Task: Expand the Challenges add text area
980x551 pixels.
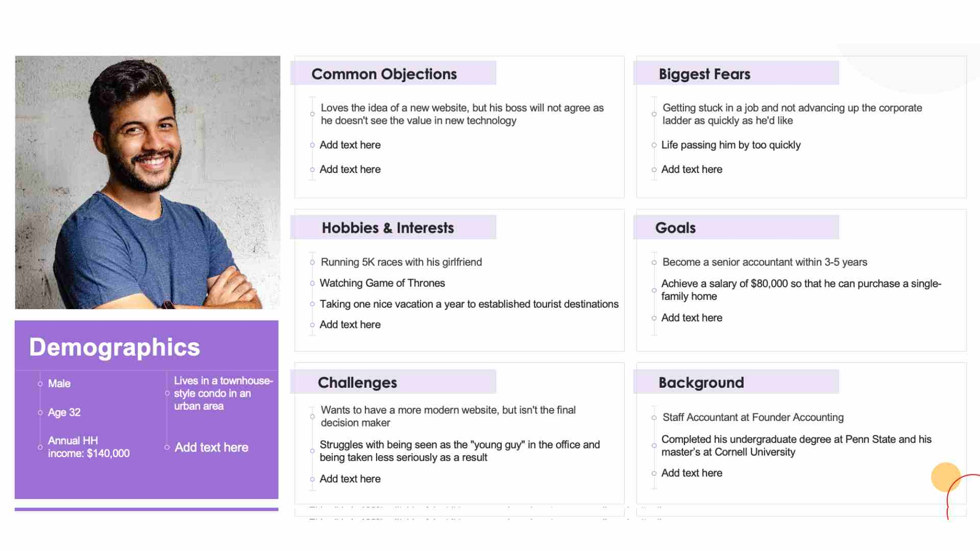Action: click(x=350, y=478)
